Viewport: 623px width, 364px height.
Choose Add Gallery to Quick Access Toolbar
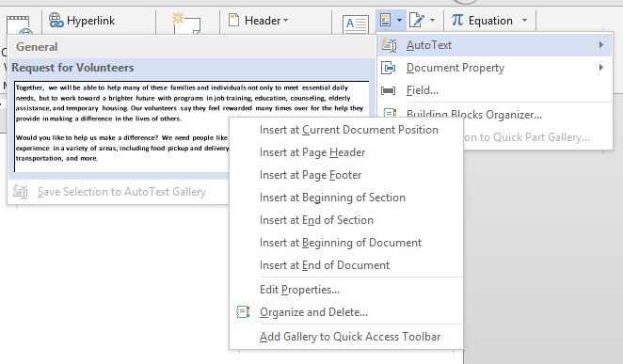(350, 337)
